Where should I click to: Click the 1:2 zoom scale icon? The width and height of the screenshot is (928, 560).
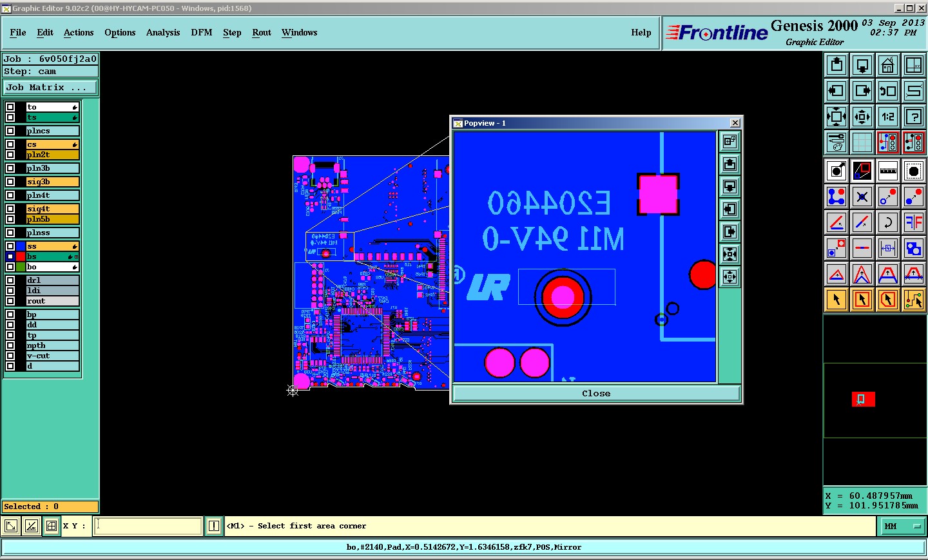click(888, 117)
